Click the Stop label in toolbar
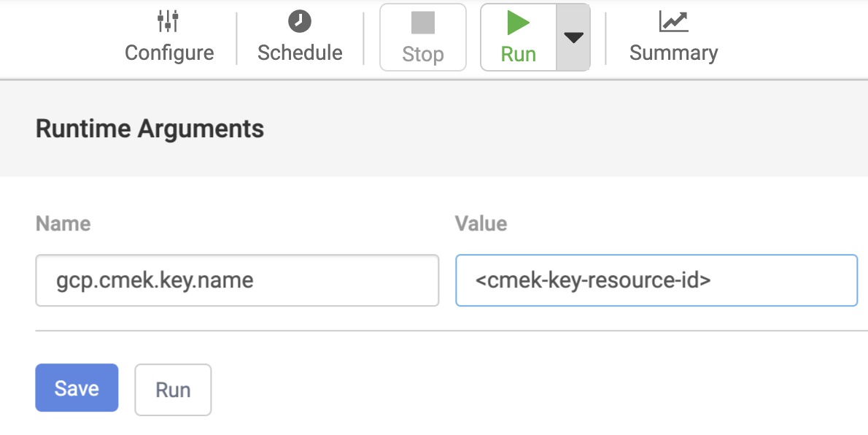The image size is (868, 435). coord(423,55)
